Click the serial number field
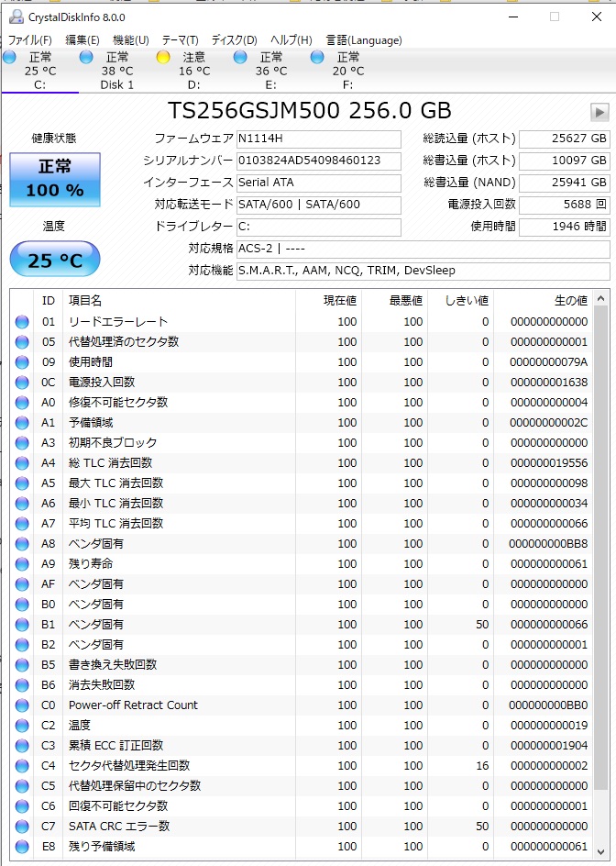The height and width of the screenshot is (866, 616). 318,161
